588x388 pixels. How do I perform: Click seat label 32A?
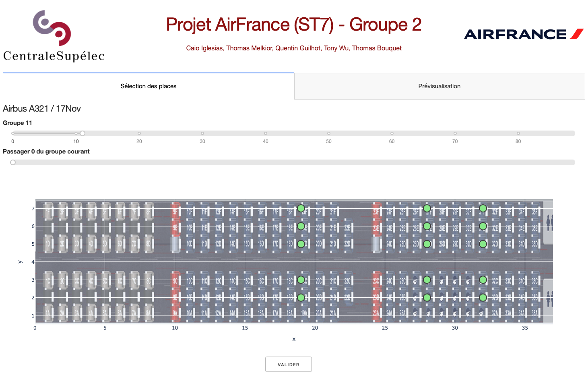pos(495,312)
